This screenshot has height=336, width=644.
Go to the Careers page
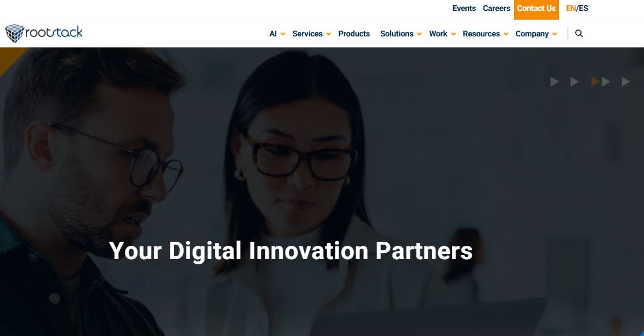click(496, 8)
